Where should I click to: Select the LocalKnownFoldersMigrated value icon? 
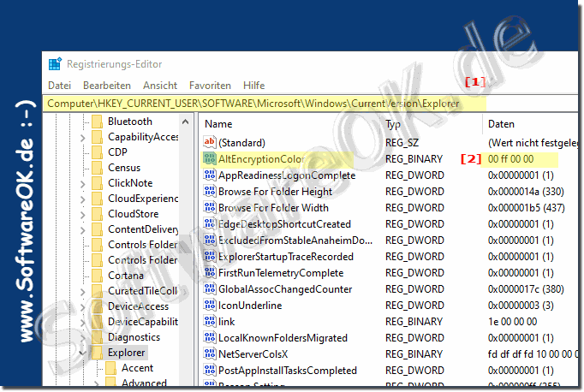tap(210, 337)
